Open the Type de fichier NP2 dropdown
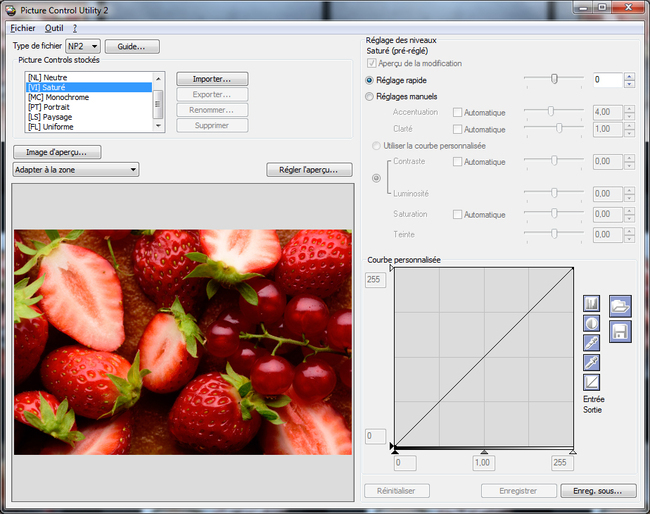Viewport: 650px width, 514px height. 83,46
